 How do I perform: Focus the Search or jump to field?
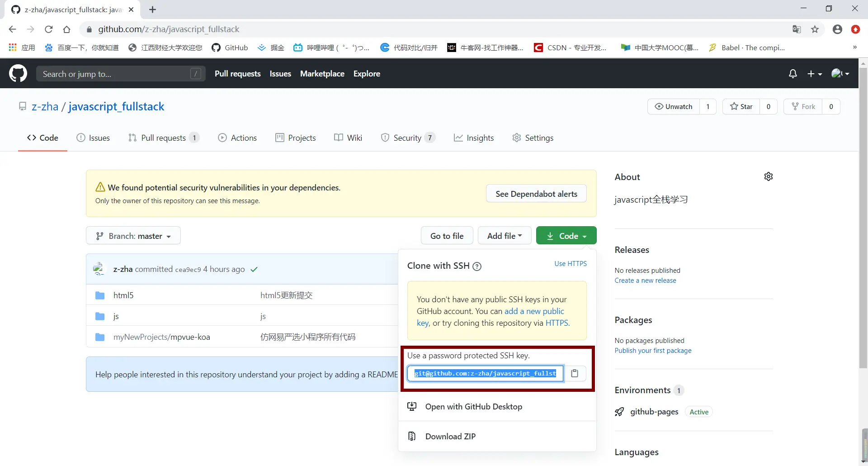pos(121,74)
